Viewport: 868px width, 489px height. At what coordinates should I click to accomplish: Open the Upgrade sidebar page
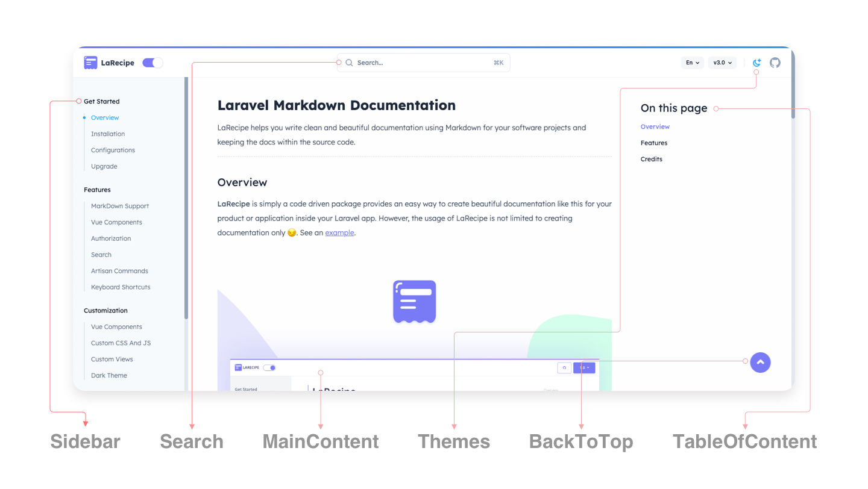104,167
